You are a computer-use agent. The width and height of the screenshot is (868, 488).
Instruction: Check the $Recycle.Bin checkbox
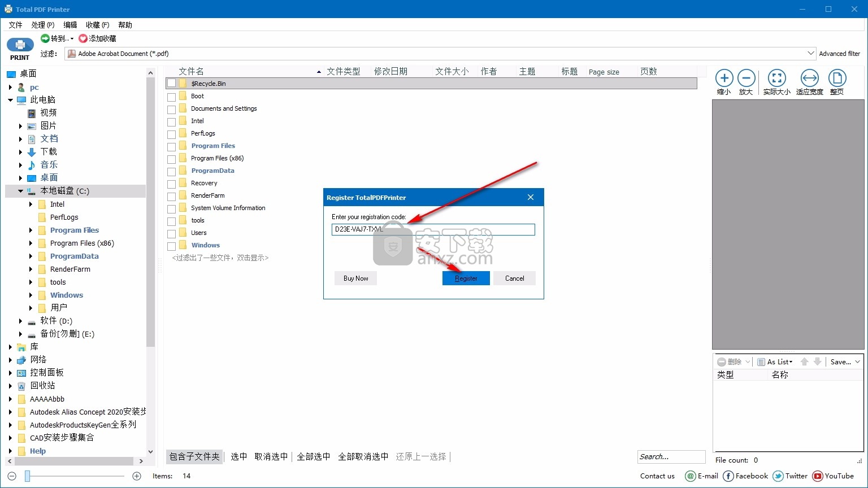(x=172, y=84)
